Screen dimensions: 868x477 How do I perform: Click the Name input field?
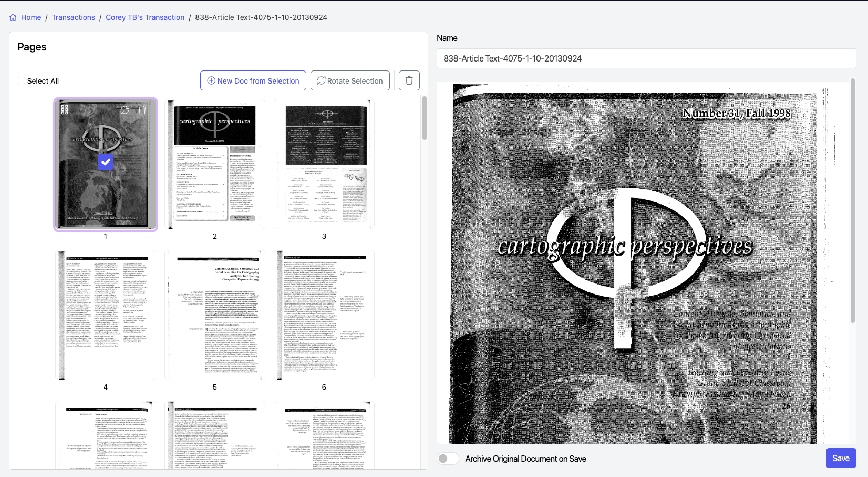[x=646, y=58]
